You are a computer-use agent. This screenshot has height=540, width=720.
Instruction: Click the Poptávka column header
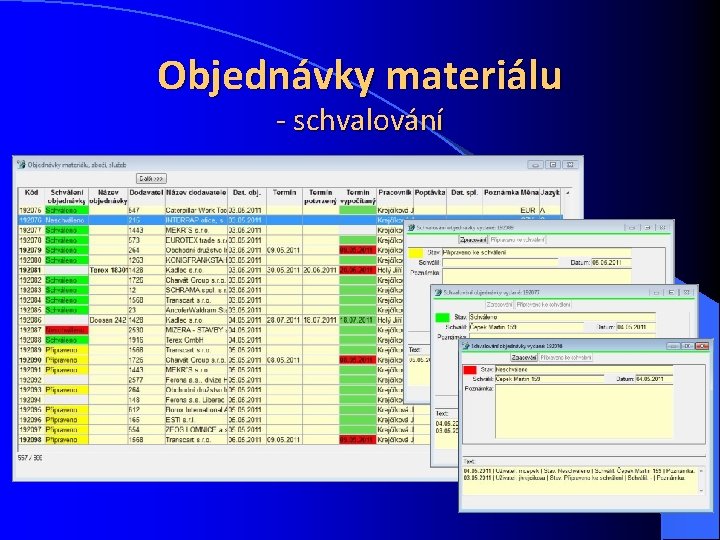tap(430, 197)
